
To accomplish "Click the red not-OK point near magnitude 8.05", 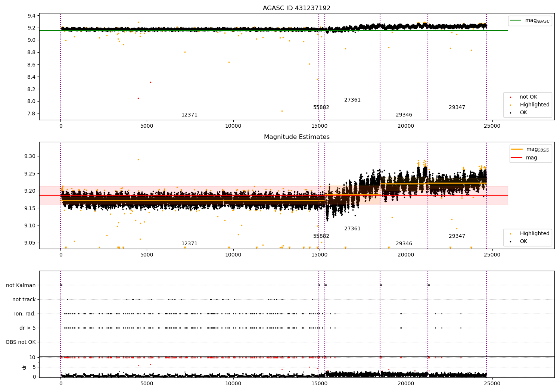I will coord(138,98).
